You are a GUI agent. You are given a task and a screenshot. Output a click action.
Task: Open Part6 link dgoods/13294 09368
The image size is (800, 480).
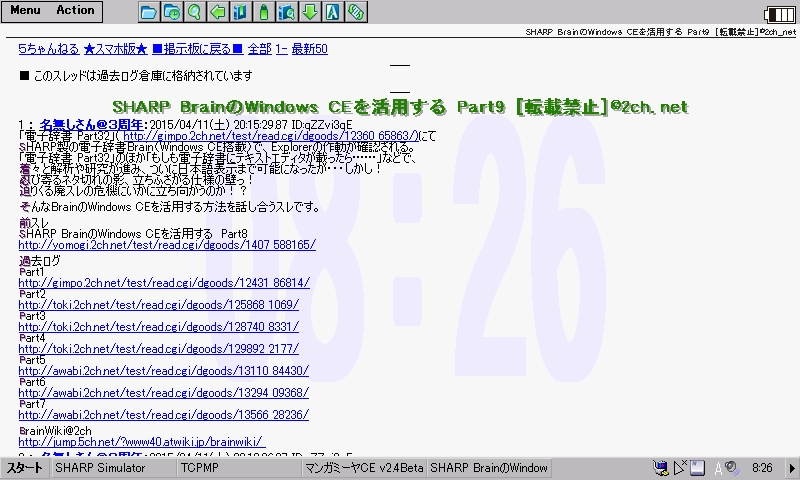(163, 392)
